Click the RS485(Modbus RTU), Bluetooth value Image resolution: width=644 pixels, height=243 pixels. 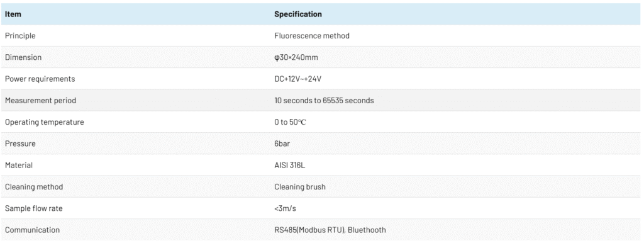click(x=330, y=230)
